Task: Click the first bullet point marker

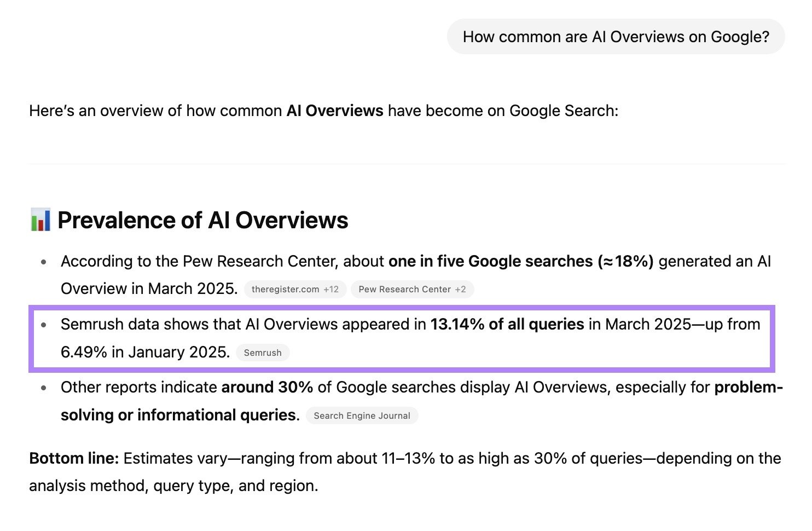Action: pos(44,262)
